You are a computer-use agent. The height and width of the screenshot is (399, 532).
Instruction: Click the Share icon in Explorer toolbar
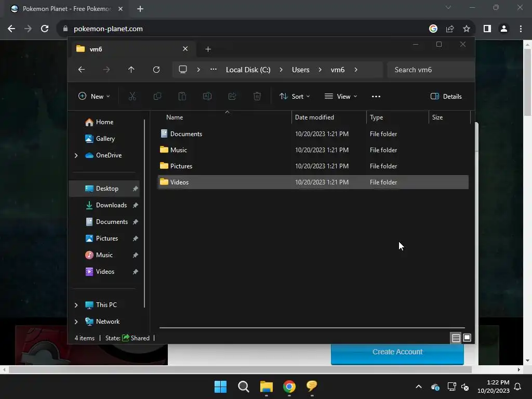click(232, 96)
